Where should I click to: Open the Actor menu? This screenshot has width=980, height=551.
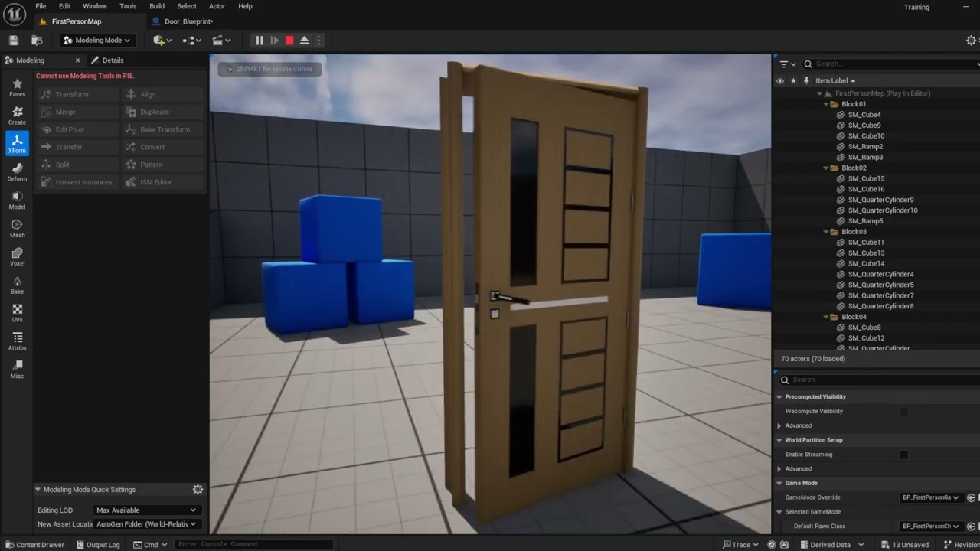[x=217, y=6]
